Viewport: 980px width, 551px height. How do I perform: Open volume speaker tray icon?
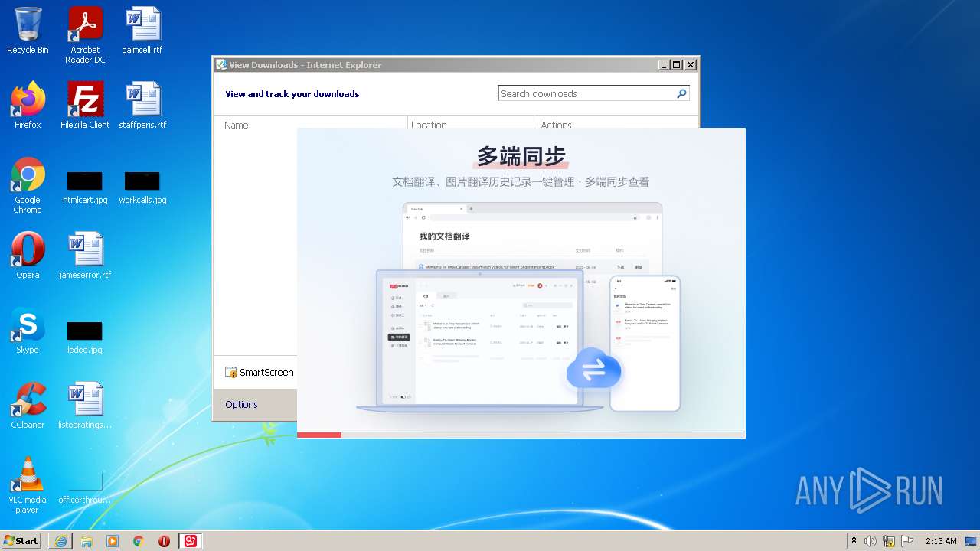(871, 541)
